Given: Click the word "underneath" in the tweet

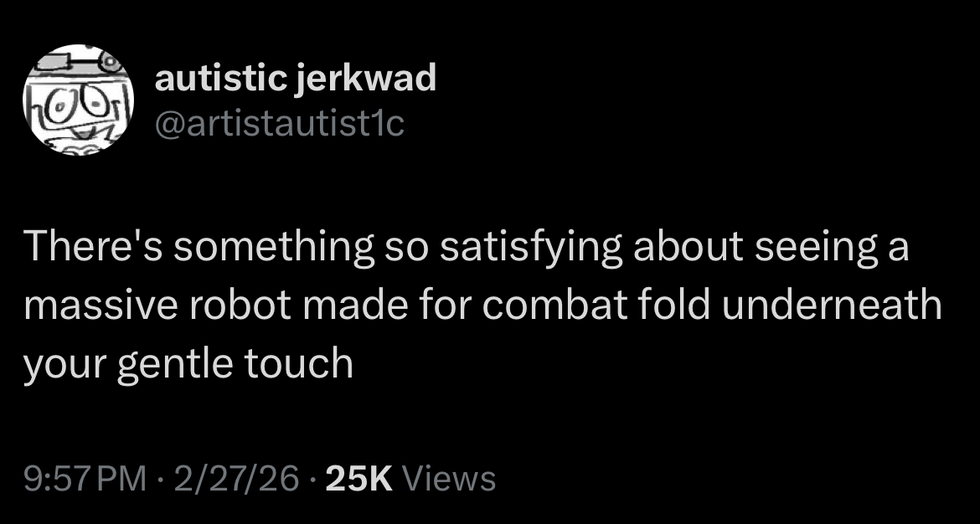Looking at the screenshot, I should pos(832,306).
